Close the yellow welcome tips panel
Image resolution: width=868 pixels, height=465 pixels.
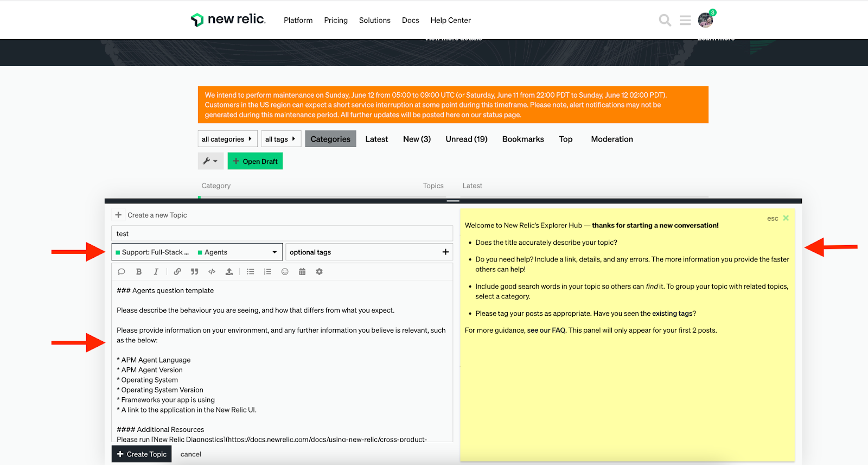pos(786,218)
